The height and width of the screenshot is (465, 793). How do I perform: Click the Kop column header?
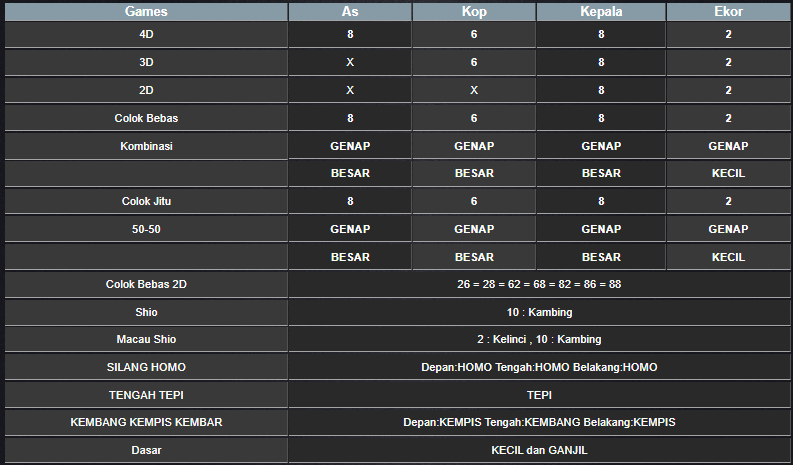click(x=474, y=11)
